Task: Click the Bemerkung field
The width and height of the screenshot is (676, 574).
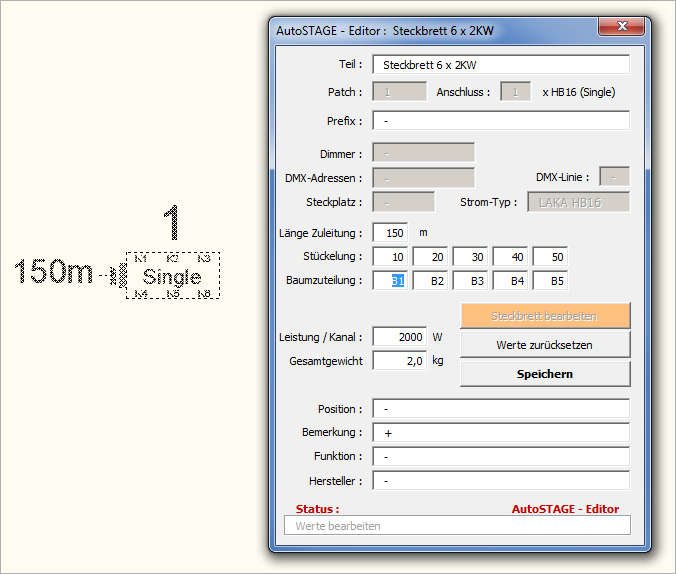Action: point(501,432)
